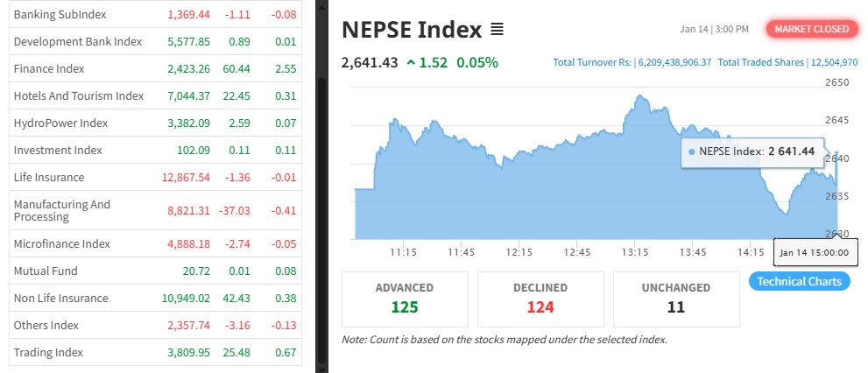Select the Unchanged count box
Viewport: 868px width, 373px height.
pyautogui.click(x=676, y=298)
